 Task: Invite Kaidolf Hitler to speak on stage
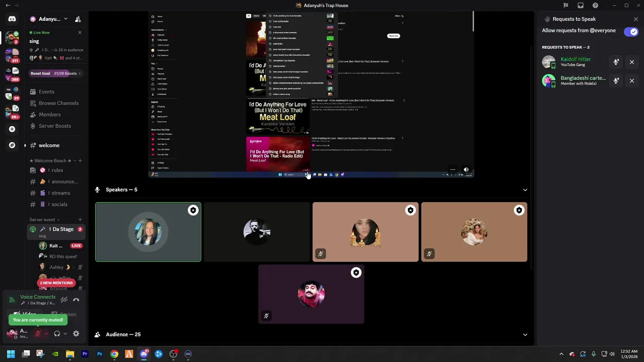coord(616,62)
